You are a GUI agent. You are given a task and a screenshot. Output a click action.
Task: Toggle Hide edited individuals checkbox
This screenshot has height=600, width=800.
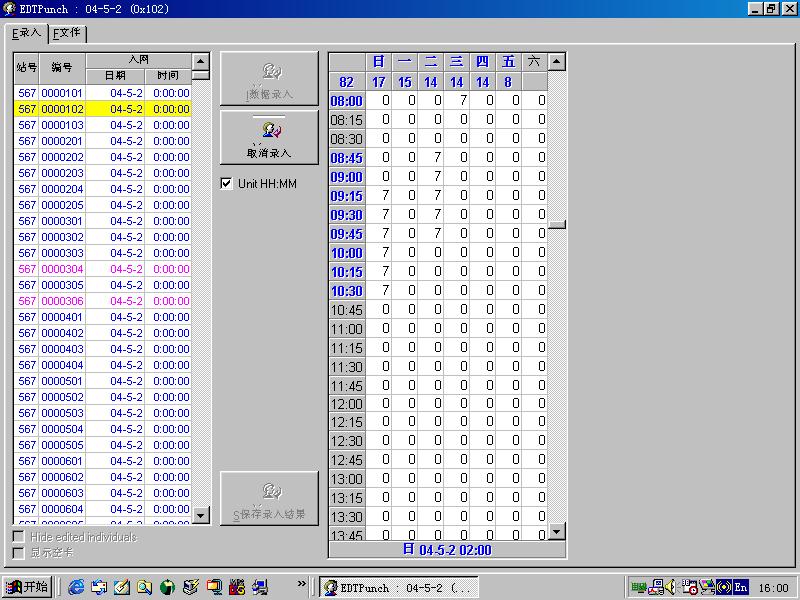pyautogui.click(x=18, y=537)
